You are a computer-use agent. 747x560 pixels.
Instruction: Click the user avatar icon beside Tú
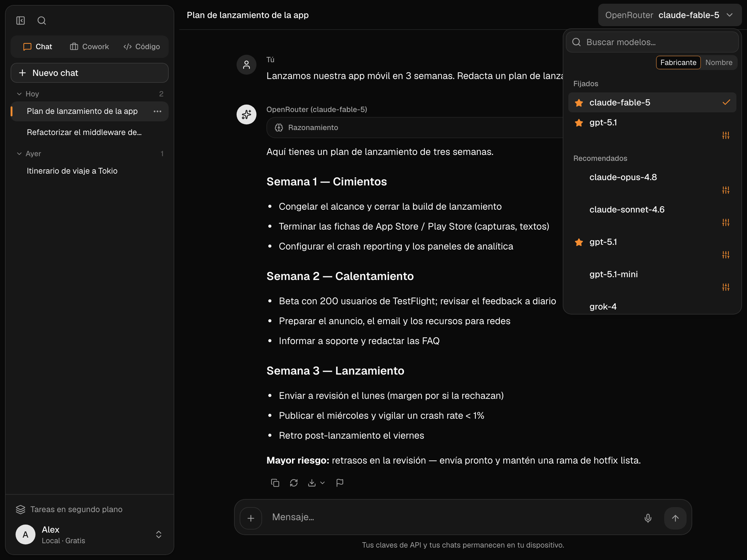pyautogui.click(x=247, y=65)
